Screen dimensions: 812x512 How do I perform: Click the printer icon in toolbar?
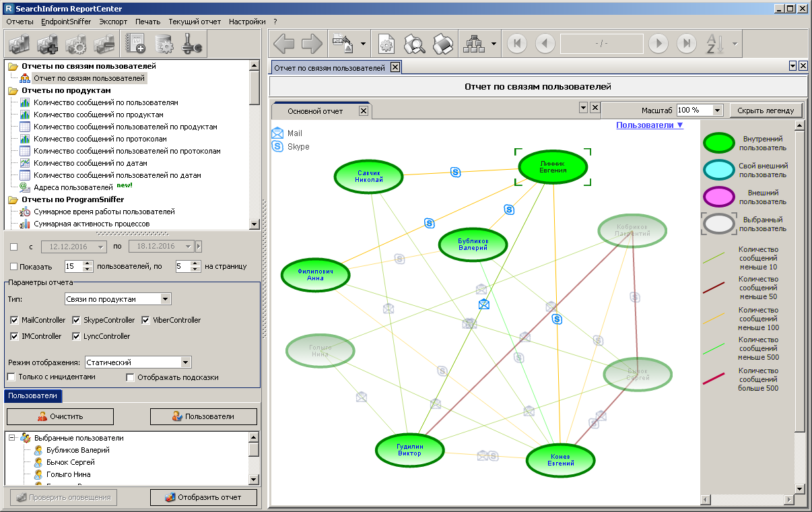(x=443, y=44)
